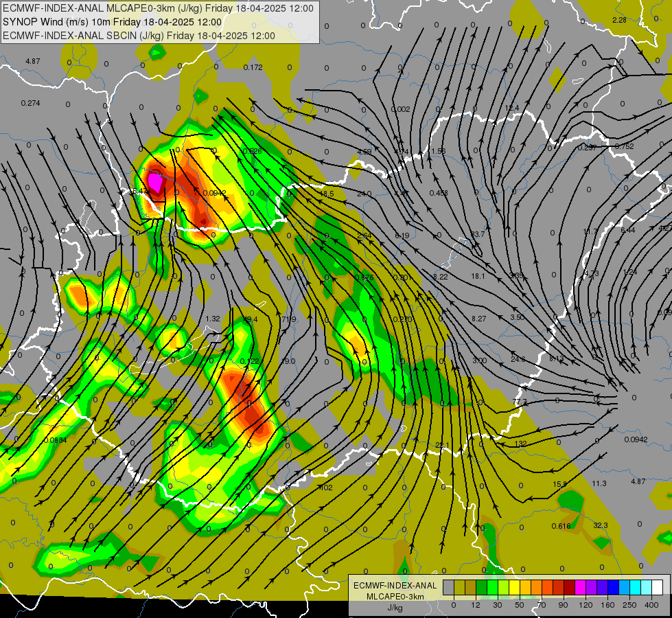Click the map value 8.22

point(440,277)
